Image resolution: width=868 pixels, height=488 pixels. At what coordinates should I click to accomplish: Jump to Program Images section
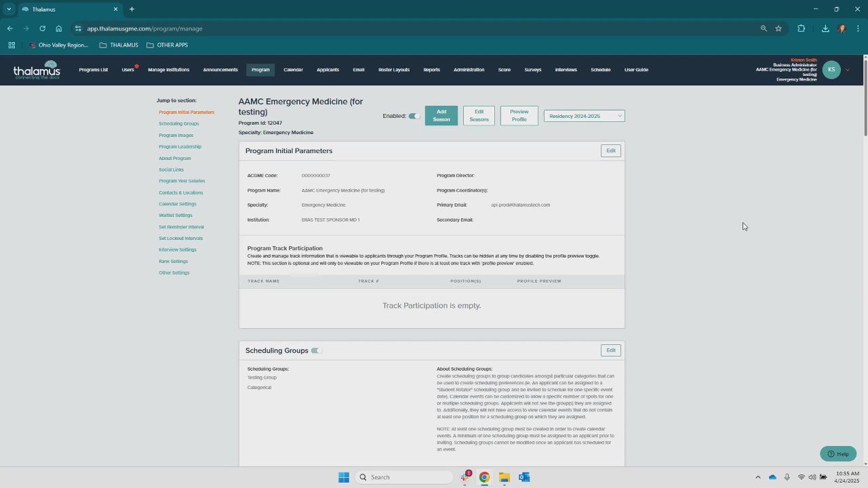(x=176, y=136)
